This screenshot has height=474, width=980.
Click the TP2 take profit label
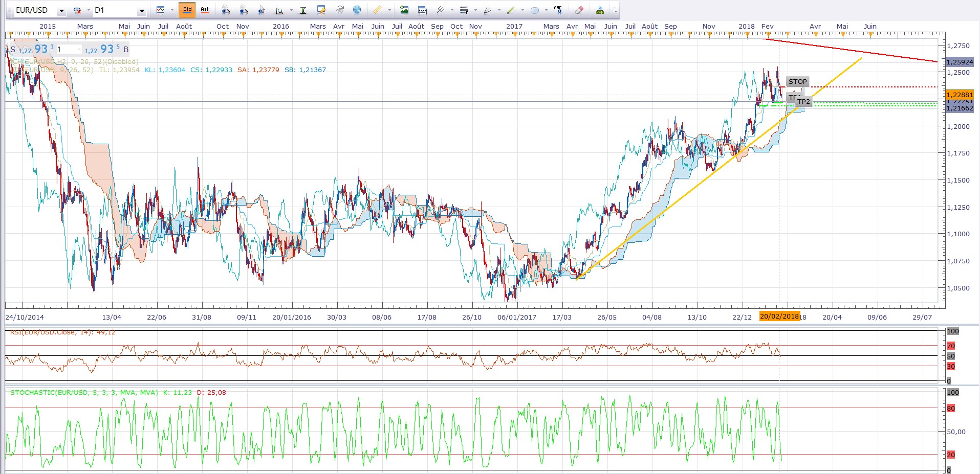[803, 102]
